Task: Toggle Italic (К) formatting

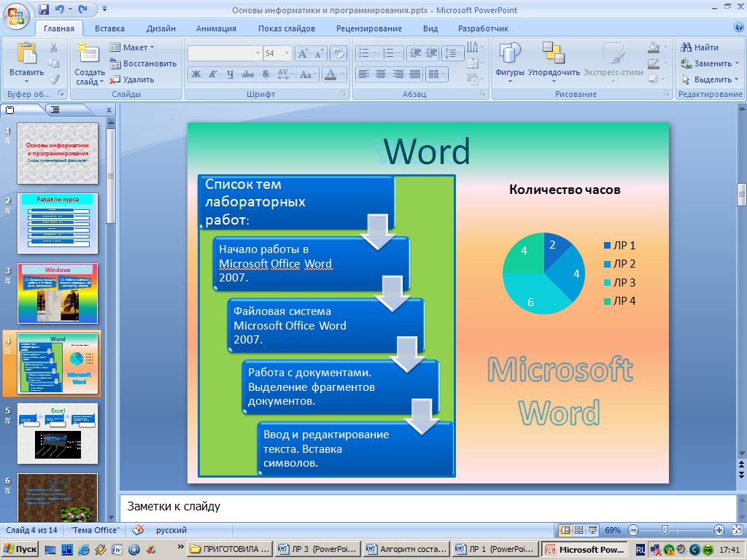Action: 212,74
